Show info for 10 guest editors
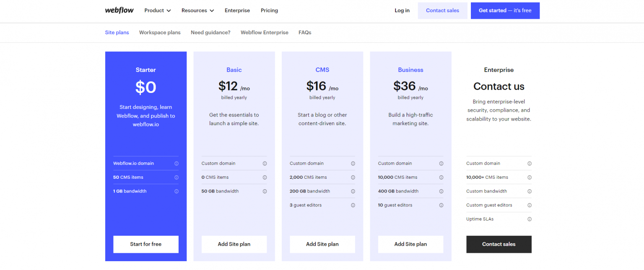 (441, 205)
